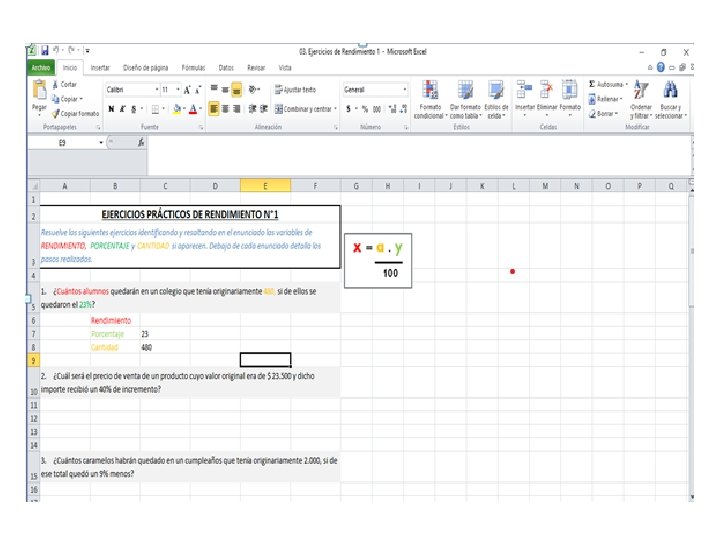This screenshot has height=540, width=720.
Task: Select column E header
Action: point(265,186)
